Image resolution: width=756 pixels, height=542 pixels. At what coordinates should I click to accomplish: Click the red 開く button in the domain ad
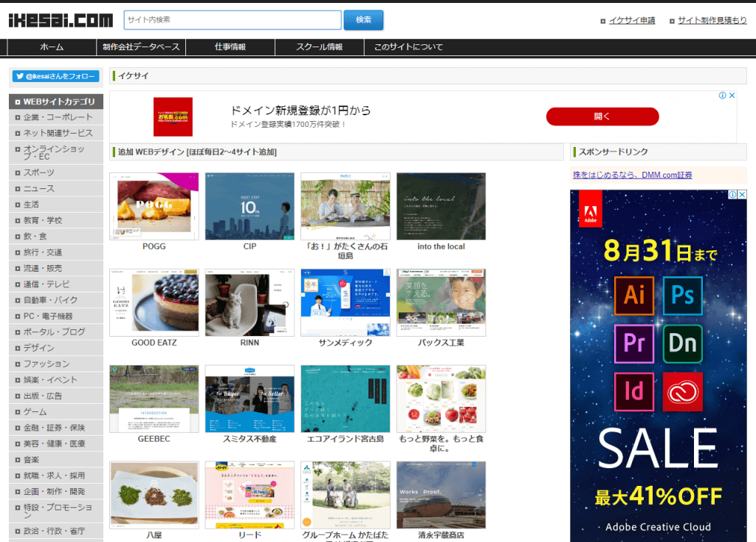(603, 116)
